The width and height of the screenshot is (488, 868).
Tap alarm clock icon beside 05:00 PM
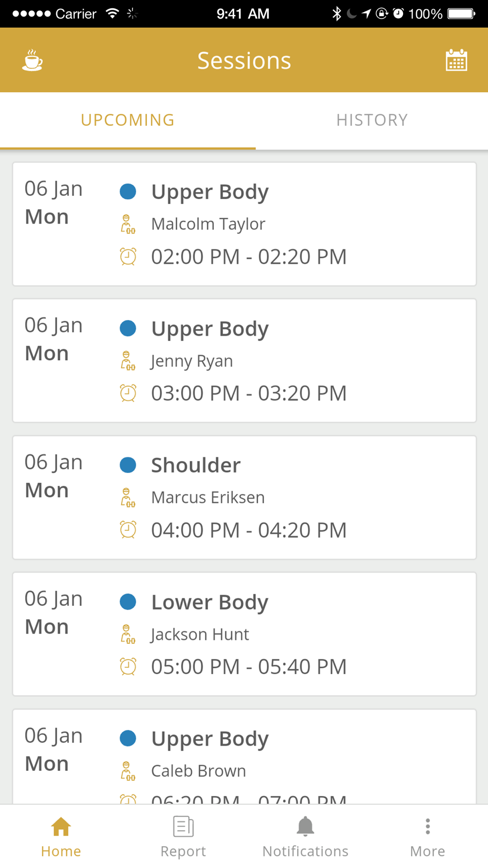(x=128, y=666)
